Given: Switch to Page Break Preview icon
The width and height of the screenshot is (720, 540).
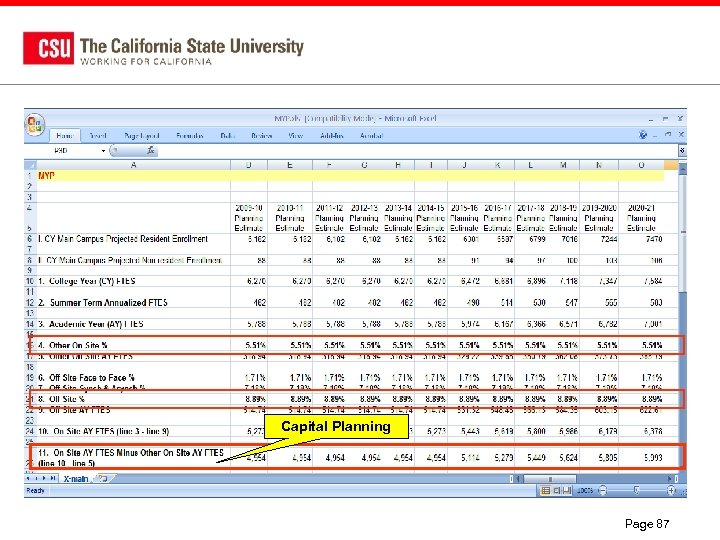Looking at the screenshot, I should [x=567, y=490].
